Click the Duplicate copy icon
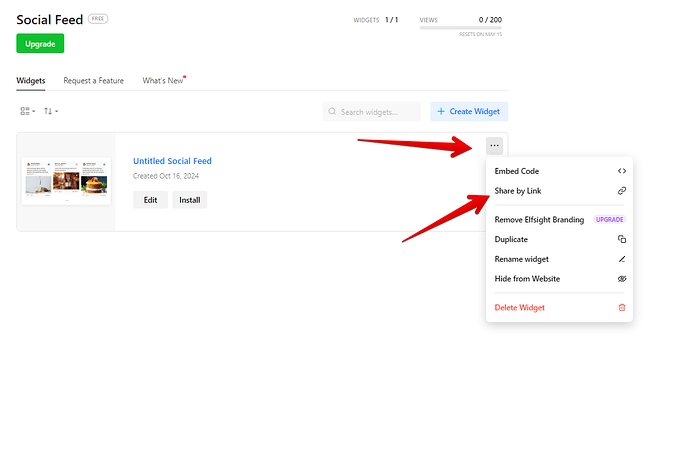The height and width of the screenshot is (453, 690). [x=622, y=239]
